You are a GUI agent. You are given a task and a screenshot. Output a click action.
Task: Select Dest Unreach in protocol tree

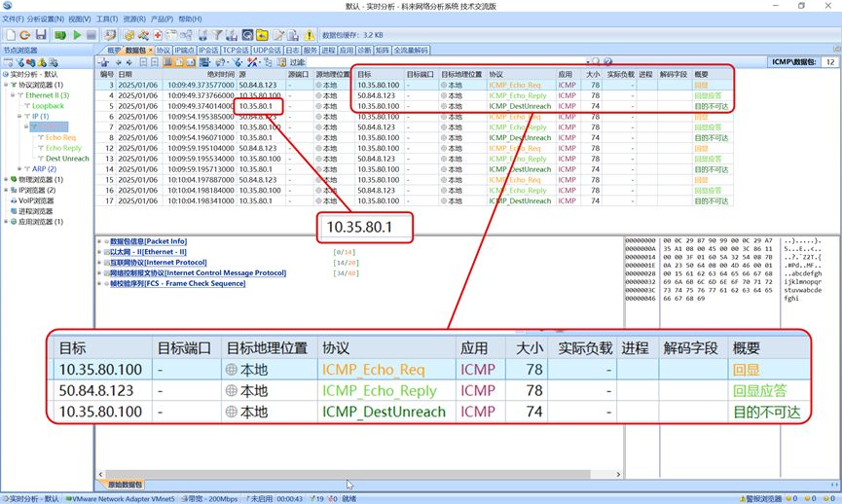(67, 159)
